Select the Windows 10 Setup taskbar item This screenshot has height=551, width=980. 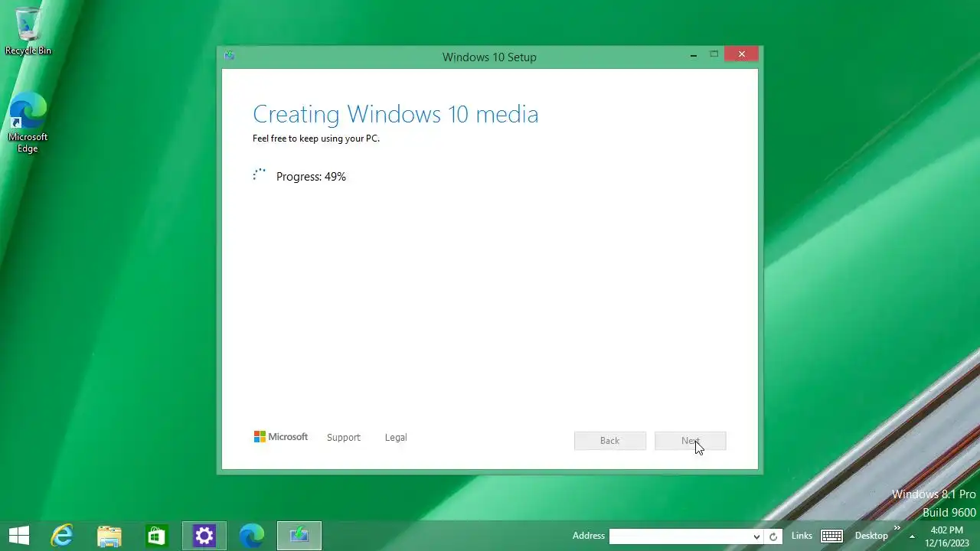299,536
